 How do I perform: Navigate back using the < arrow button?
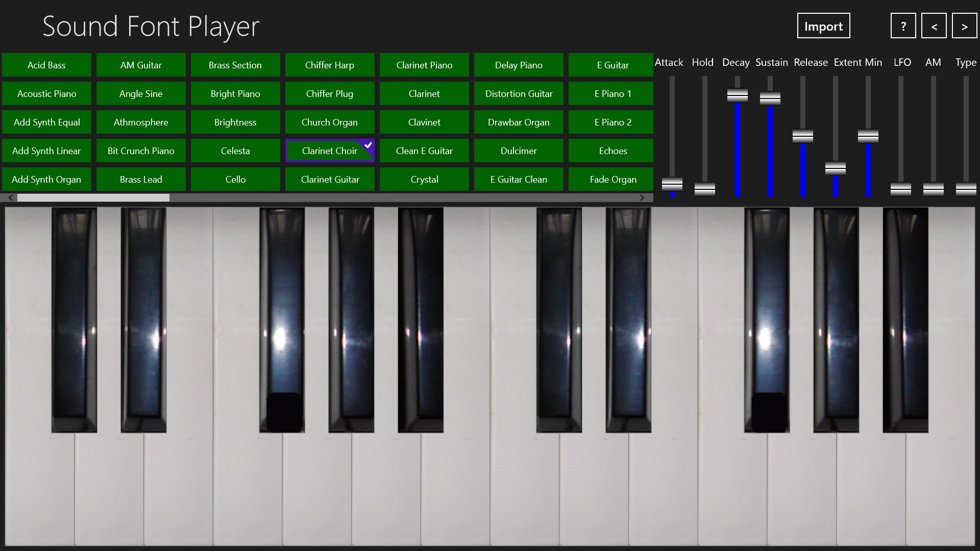click(x=934, y=26)
